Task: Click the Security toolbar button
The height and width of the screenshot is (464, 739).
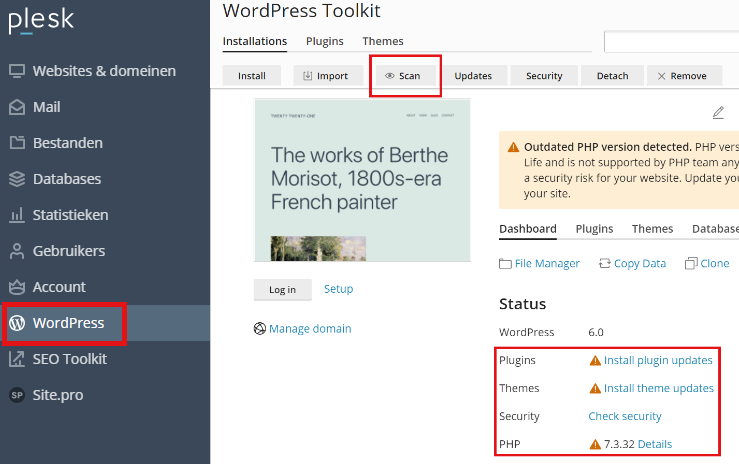Action: 544,76
